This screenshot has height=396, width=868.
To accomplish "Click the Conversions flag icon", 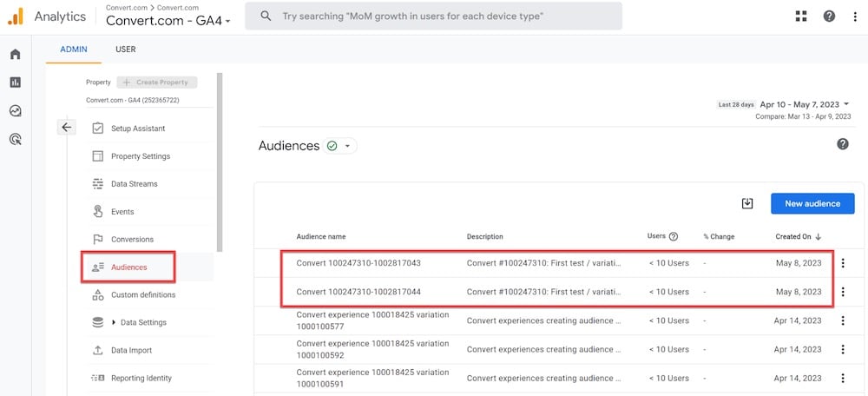I will (x=98, y=240).
